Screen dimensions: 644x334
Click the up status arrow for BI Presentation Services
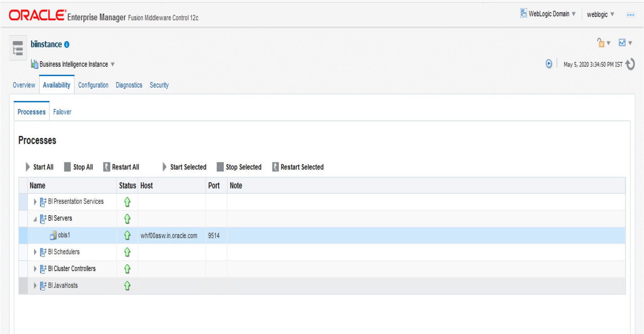pos(127,202)
